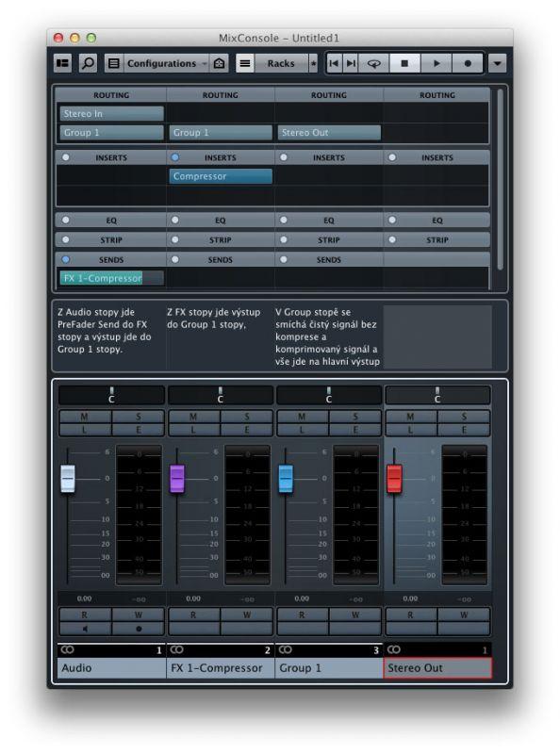Open the Racks selection menu
The width and height of the screenshot is (560, 754).
click(282, 63)
